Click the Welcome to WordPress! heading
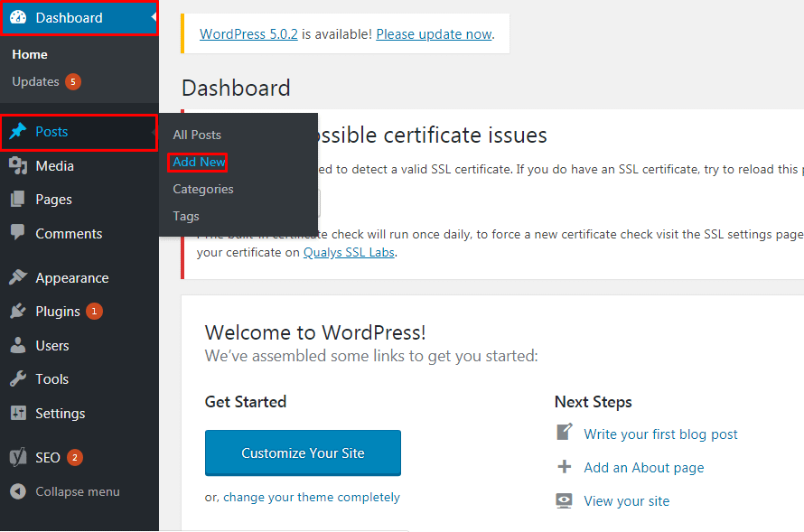Viewport: 804px width, 532px height. click(x=315, y=332)
